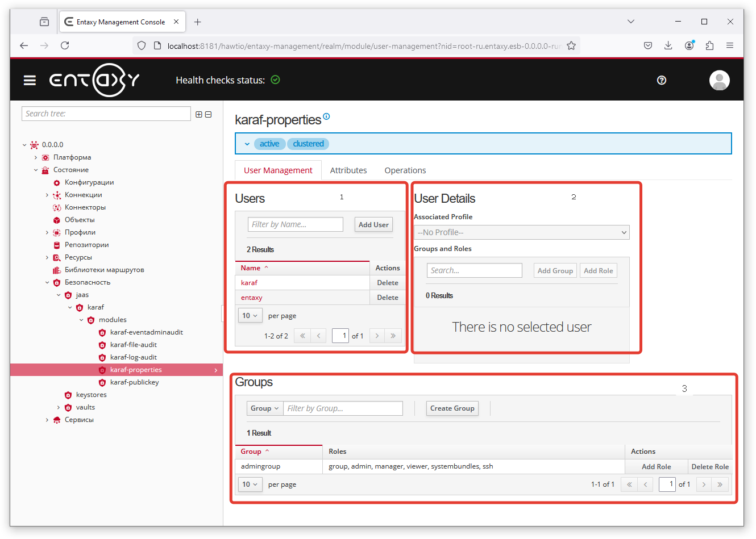Click the Create Group button
The height and width of the screenshot is (539, 756).
tap(452, 408)
